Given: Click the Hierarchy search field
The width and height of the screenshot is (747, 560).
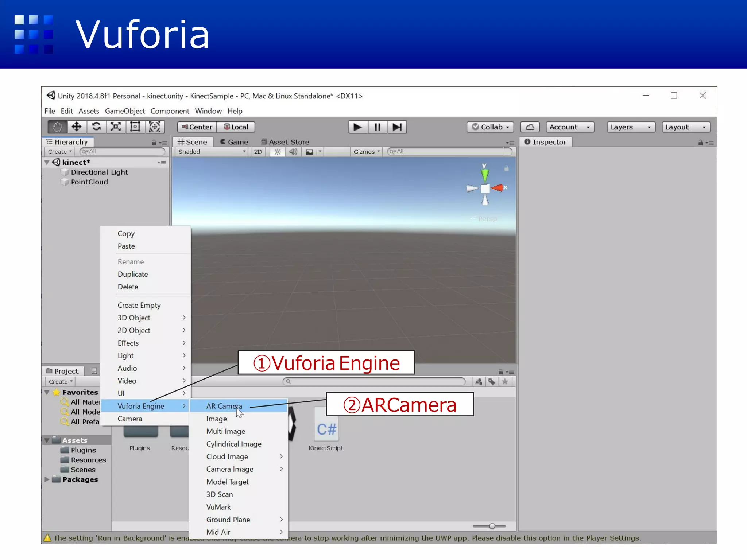Looking at the screenshot, I should tap(123, 152).
